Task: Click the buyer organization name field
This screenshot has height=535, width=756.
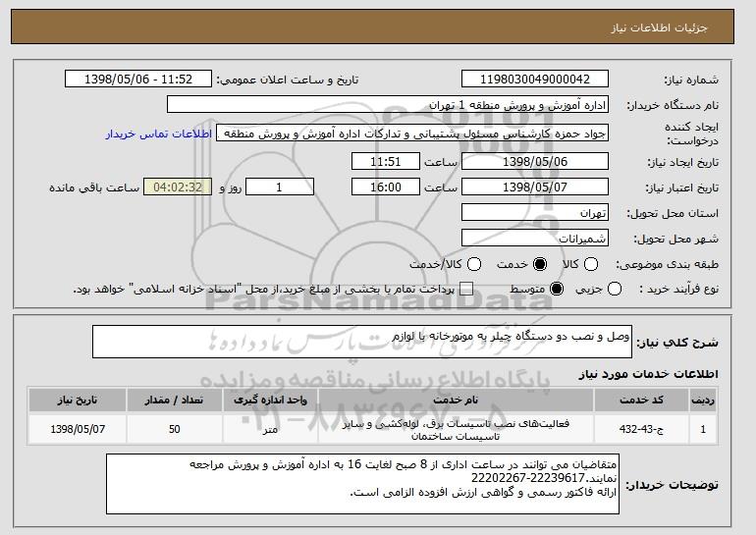Action: pyautogui.click(x=388, y=105)
